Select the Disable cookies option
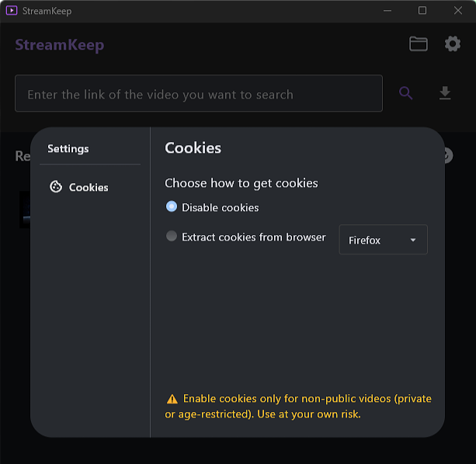Screen dimensions: 476x464 pos(172,207)
